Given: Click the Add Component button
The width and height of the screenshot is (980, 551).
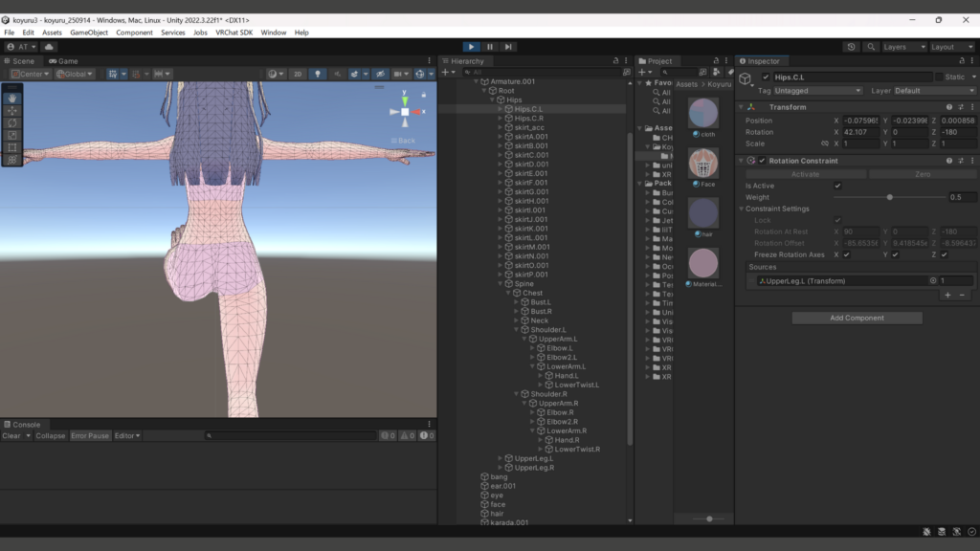Looking at the screenshot, I should point(857,318).
